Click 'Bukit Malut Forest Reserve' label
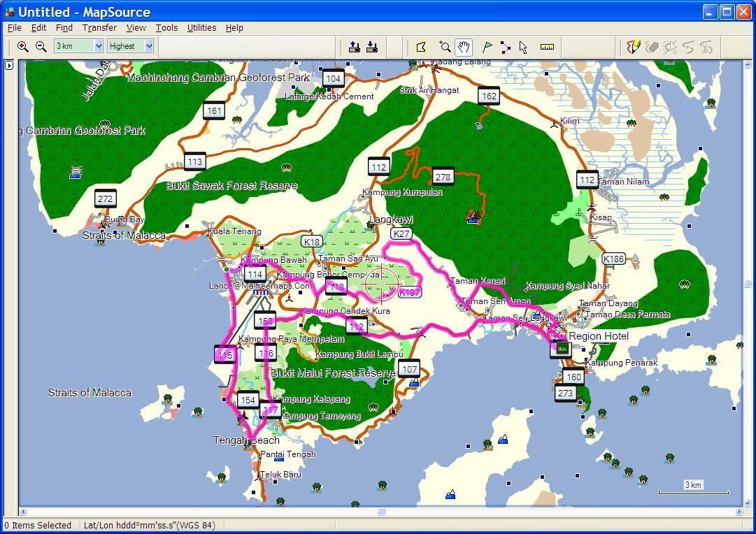Screen dimensions: 756x534 click(333, 373)
